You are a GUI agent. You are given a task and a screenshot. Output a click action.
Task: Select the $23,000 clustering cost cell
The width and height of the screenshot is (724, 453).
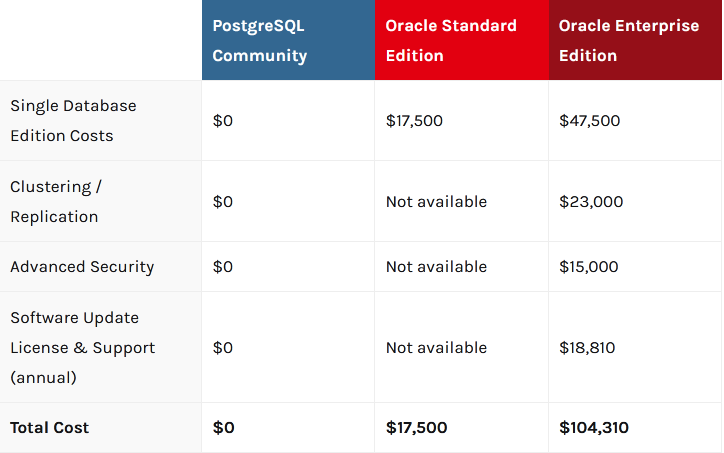coord(591,201)
